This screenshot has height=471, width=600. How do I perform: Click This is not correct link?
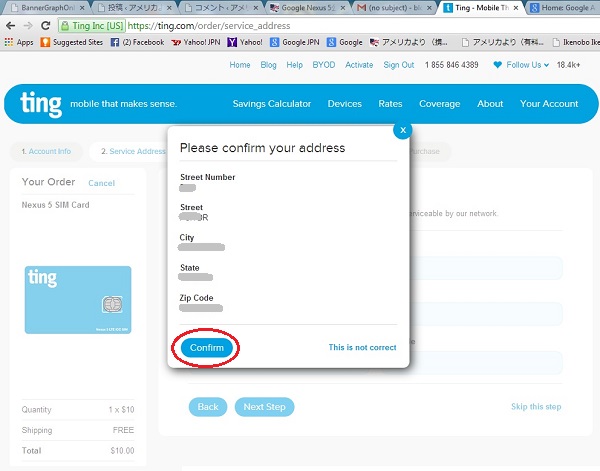pyautogui.click(x=362, y=347)
